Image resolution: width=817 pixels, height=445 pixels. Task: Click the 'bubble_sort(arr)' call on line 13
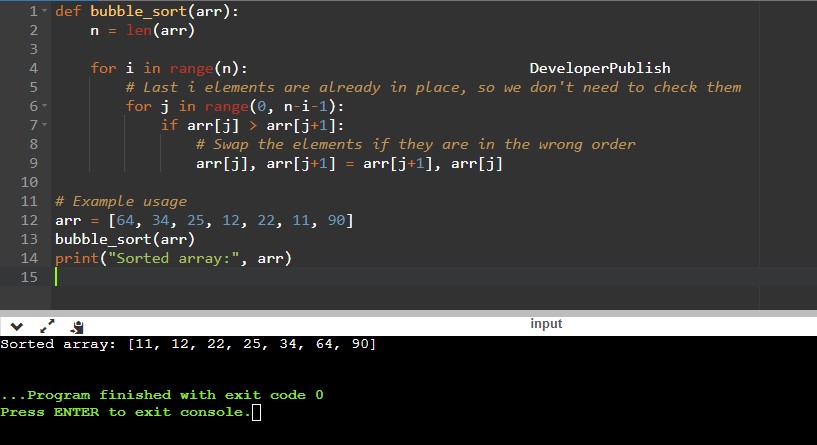pos(125,239)
